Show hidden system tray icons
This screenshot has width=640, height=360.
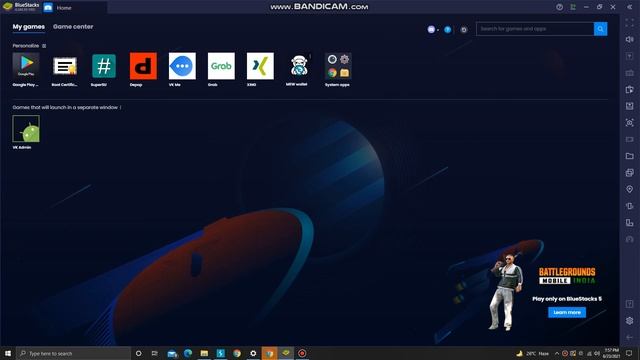[x=557, y=353]
